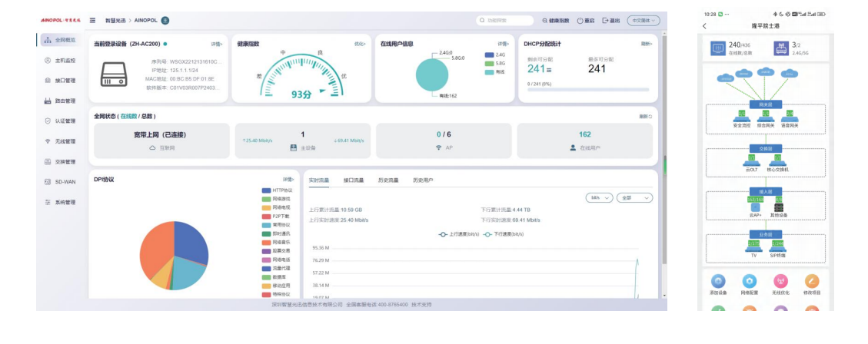The height and width of the screenshot is (344, 868).
Task: Tap the 修改项目 pencil icon
Action: click(812, 280)
